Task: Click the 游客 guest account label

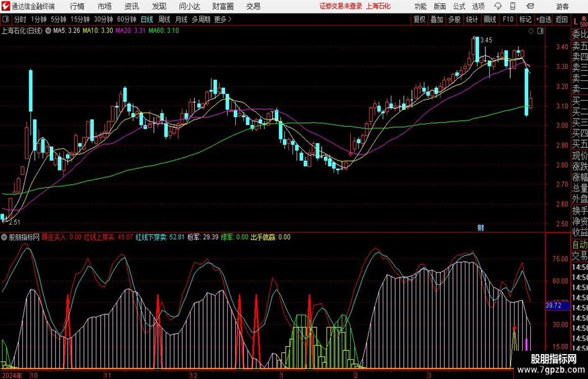Action: [x=562, y=6]
